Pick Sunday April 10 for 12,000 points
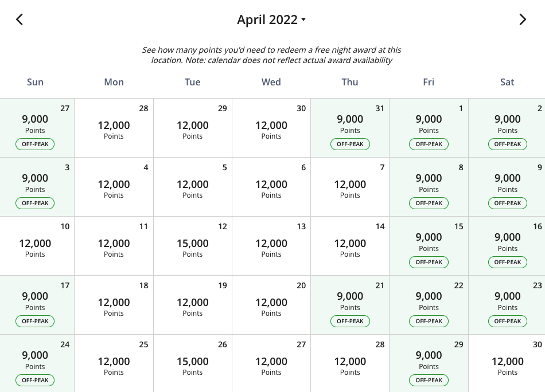545x392 pixels. click(37, 246)
